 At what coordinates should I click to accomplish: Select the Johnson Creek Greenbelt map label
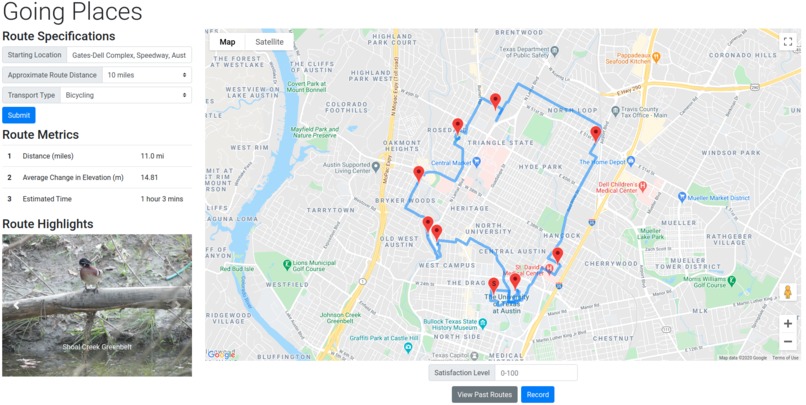pyautogui.click(x=341, y=318)
